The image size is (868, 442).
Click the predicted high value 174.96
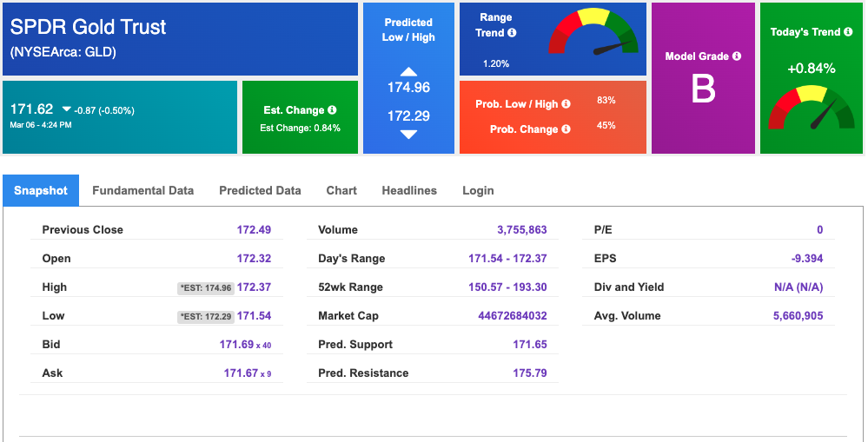(x=408, y=88)
